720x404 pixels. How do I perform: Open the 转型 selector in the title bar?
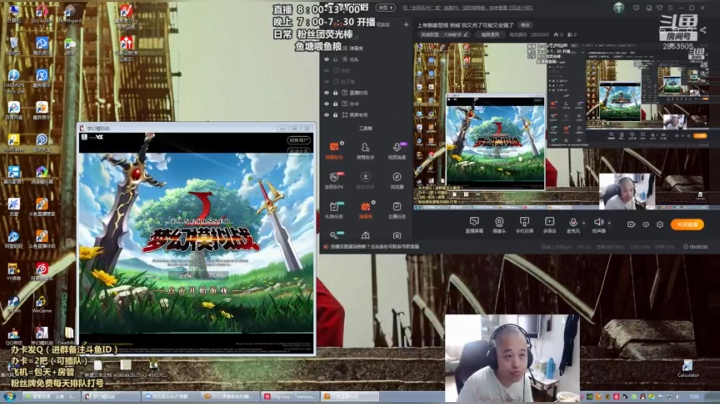point(385,8)
